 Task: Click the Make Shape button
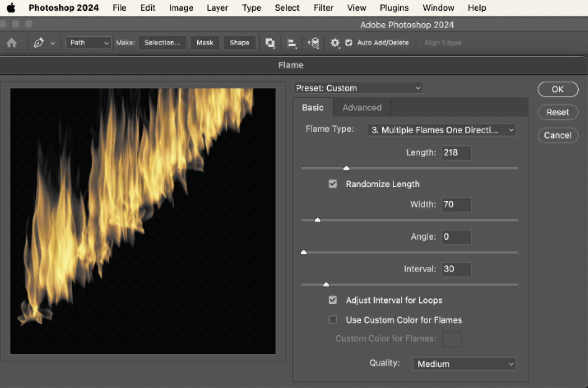(239, 43)
